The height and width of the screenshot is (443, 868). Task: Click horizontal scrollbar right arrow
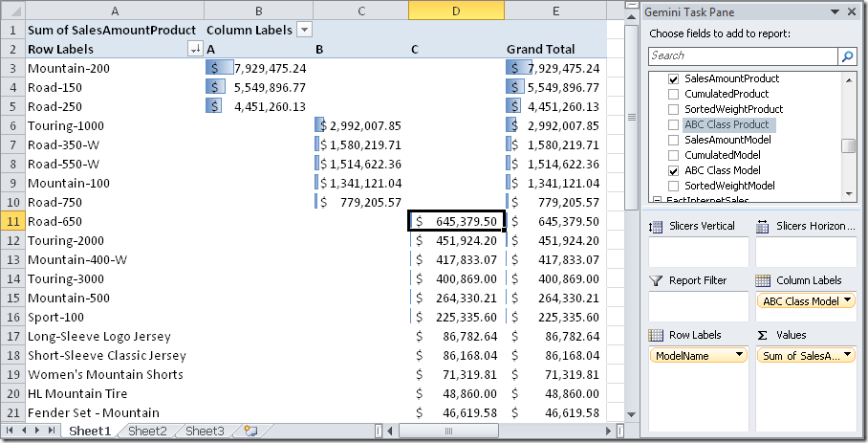pos(608,431)
